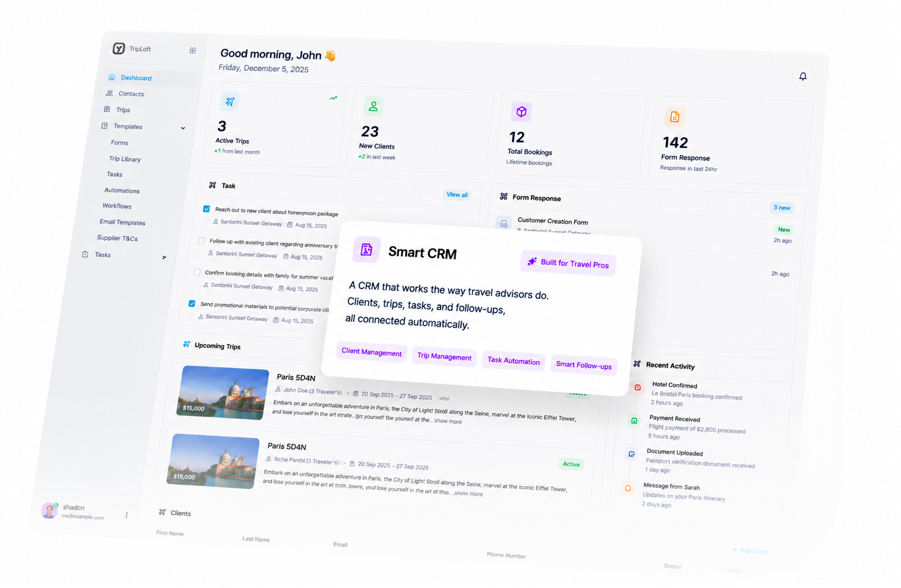Click the Active Trips trend arrow icon
This screenshot has height=588, width=901.
[333, 98]
